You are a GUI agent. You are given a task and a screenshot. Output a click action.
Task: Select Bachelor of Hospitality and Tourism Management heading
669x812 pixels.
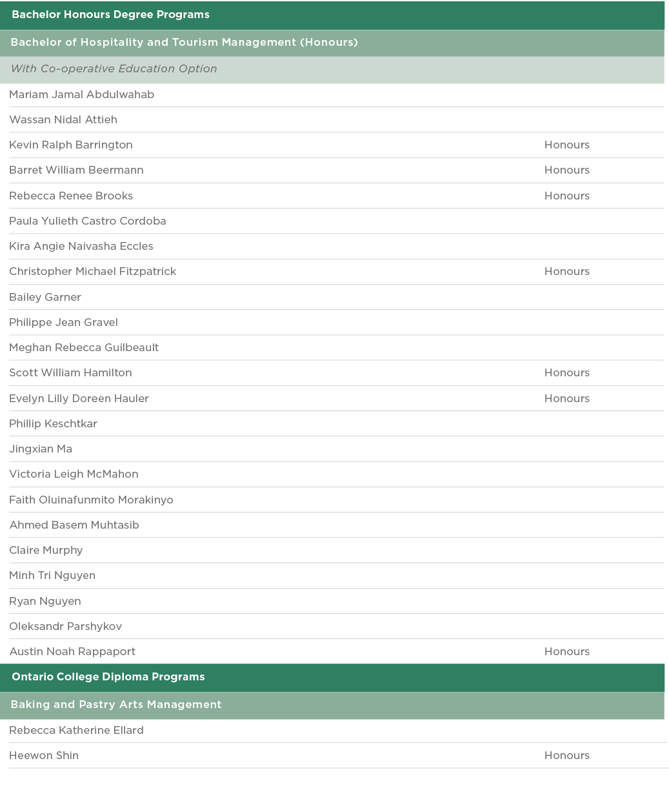(x=184, y=43)
